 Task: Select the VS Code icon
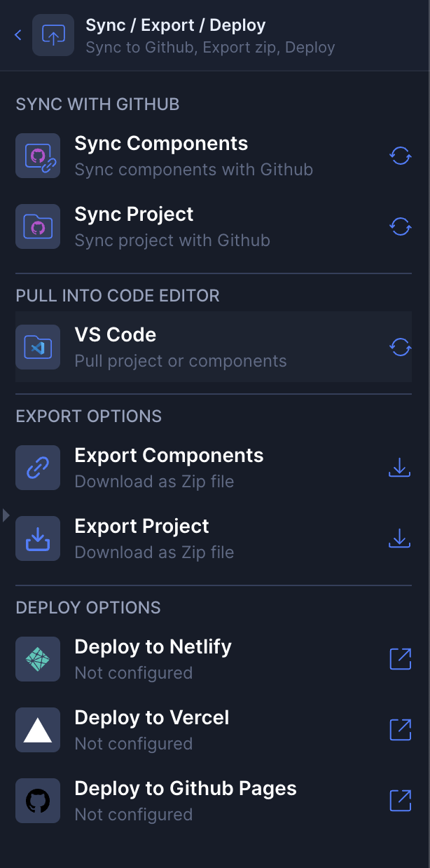click(38, 347)
